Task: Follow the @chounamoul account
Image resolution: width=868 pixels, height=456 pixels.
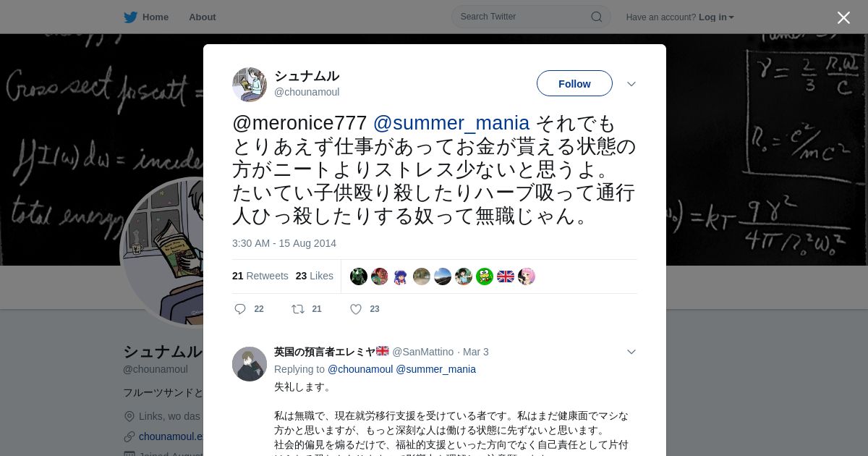Action: (x=574, y=84)
